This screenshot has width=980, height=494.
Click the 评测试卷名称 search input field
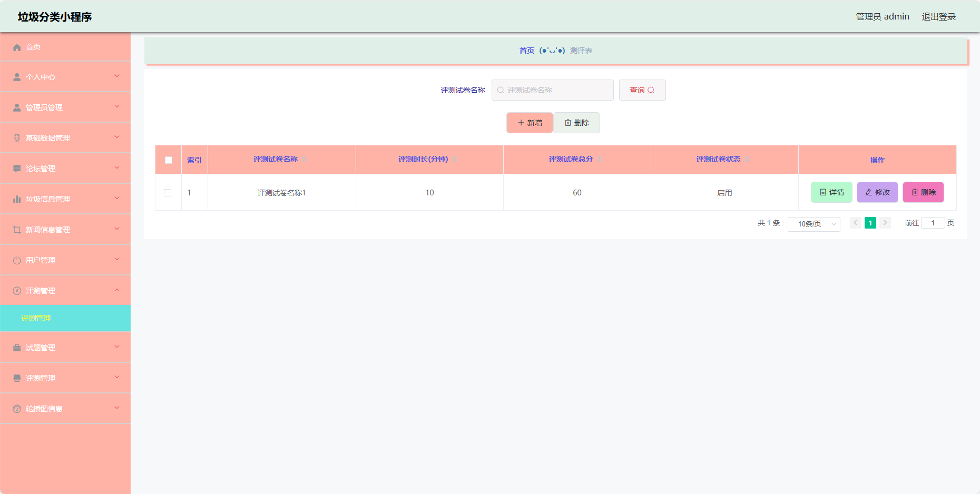tap(552, 90)
